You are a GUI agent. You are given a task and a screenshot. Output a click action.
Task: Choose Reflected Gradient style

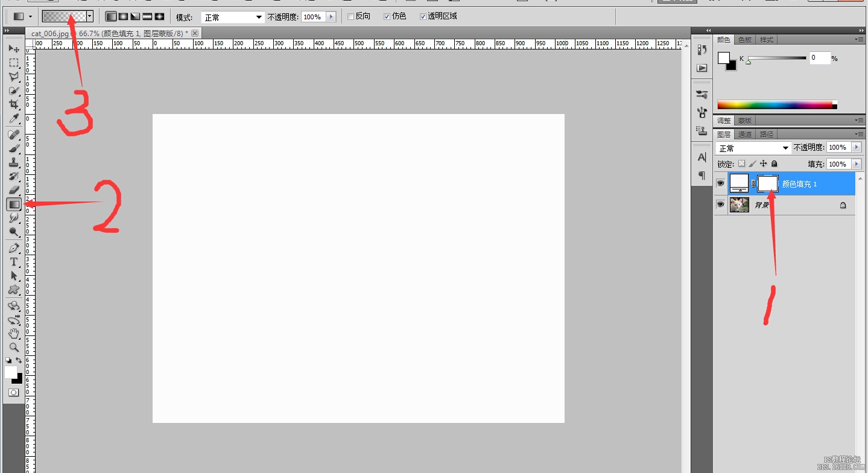coord(147,16)
